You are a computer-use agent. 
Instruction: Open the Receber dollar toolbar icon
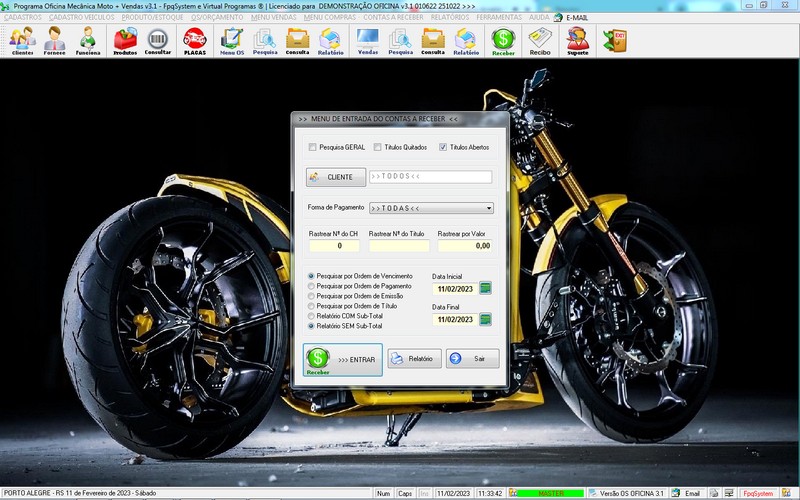pos(504,41)
